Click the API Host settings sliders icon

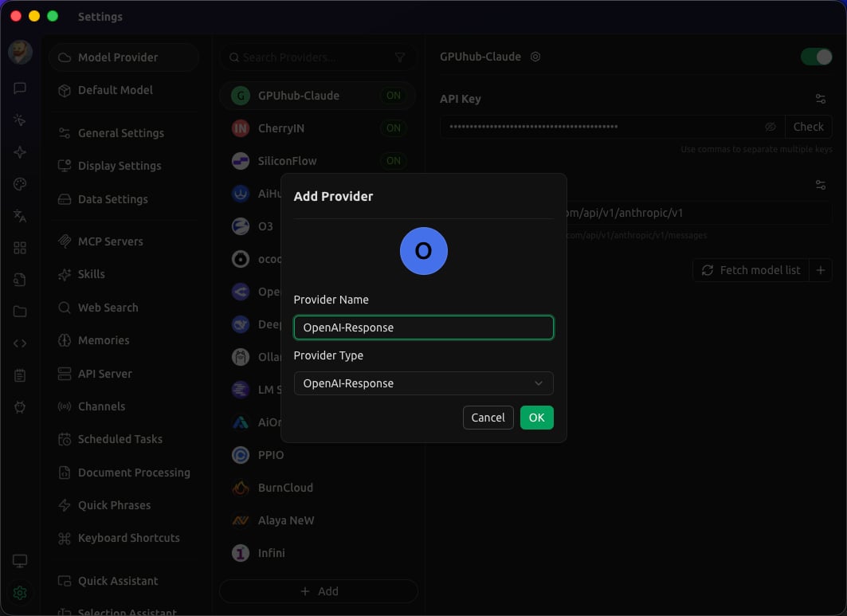click(x=821, y=185)
